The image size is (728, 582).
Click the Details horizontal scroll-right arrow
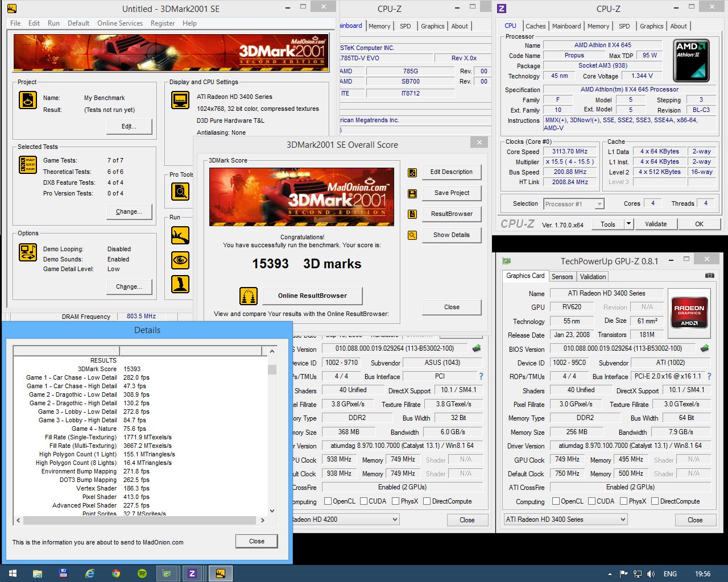pos(262,520)
